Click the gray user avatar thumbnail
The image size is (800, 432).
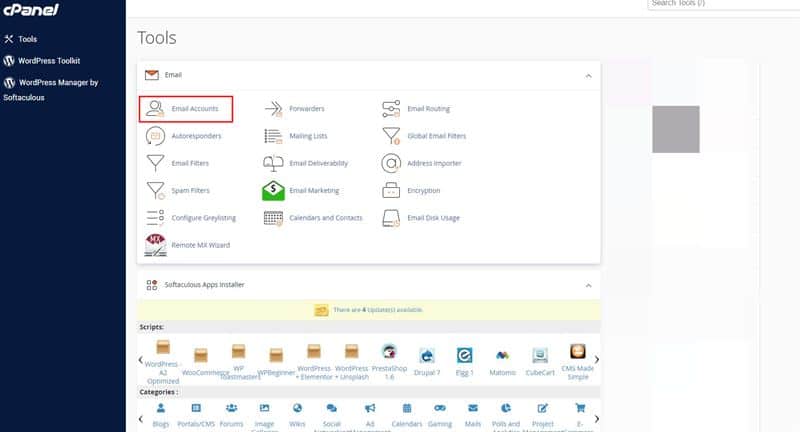(676, 129)
